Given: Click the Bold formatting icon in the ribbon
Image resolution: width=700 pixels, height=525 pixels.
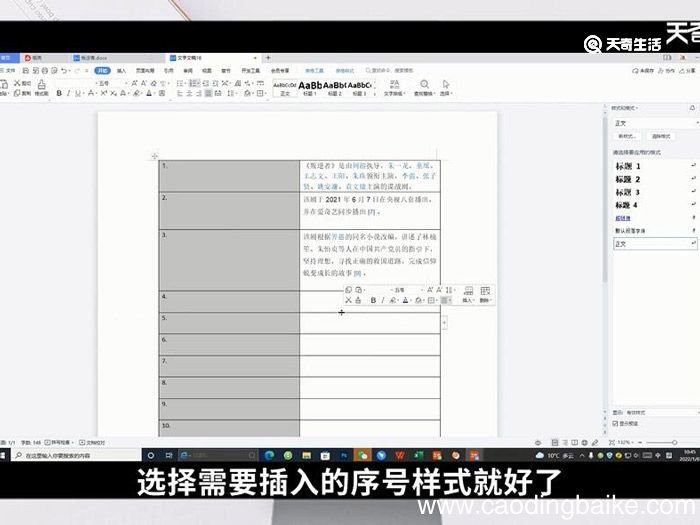Looking at the screenshot, I should (x=59, y=93).
